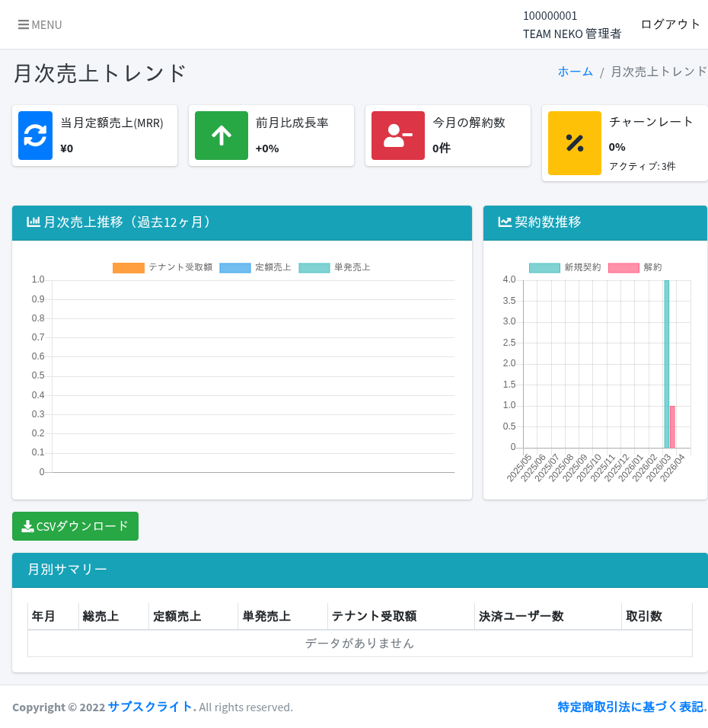Image resolution: width=708 pixels, height=728 pixels.
Task: Click the CSVダウンロード button
Action: click(75, 525)
